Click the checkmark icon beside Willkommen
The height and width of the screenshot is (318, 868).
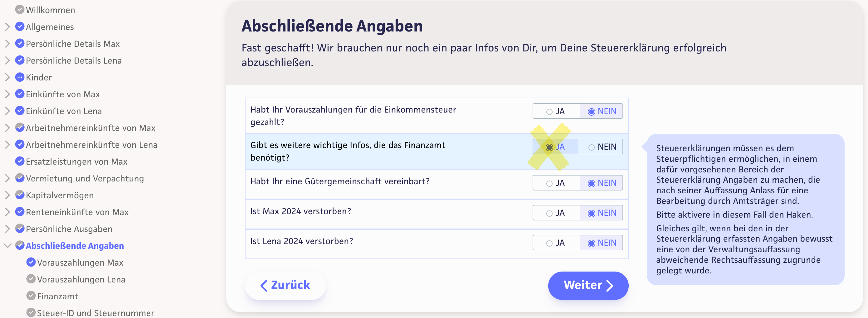tap(20, 9)
